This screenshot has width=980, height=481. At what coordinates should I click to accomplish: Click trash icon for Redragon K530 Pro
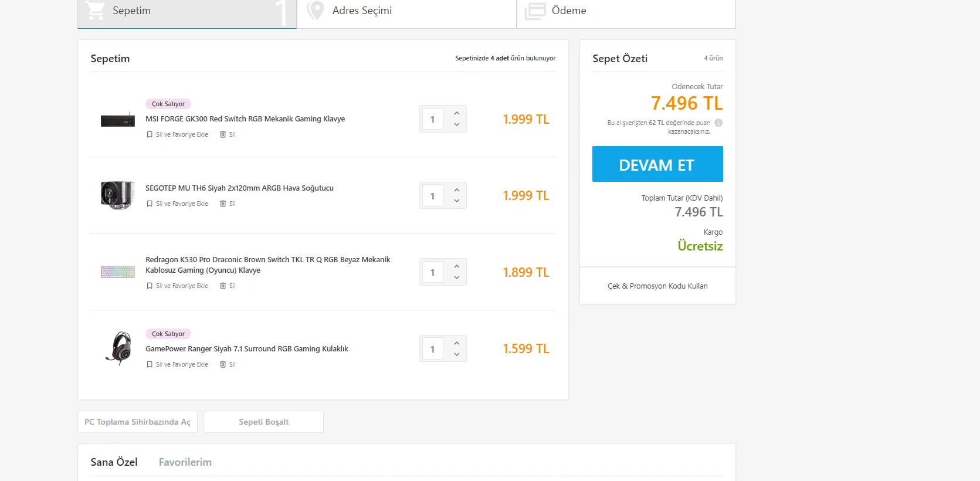pyautogui.click(x=223, y=286)
